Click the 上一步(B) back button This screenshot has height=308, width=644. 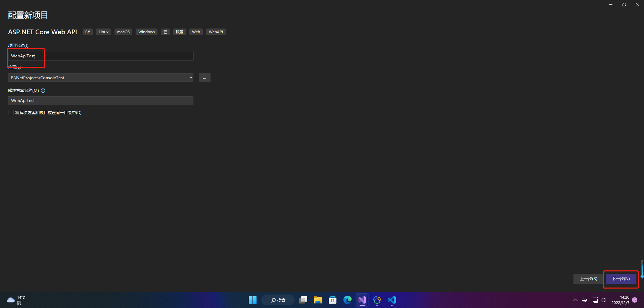pyautogui.click(x=588, y=279)
